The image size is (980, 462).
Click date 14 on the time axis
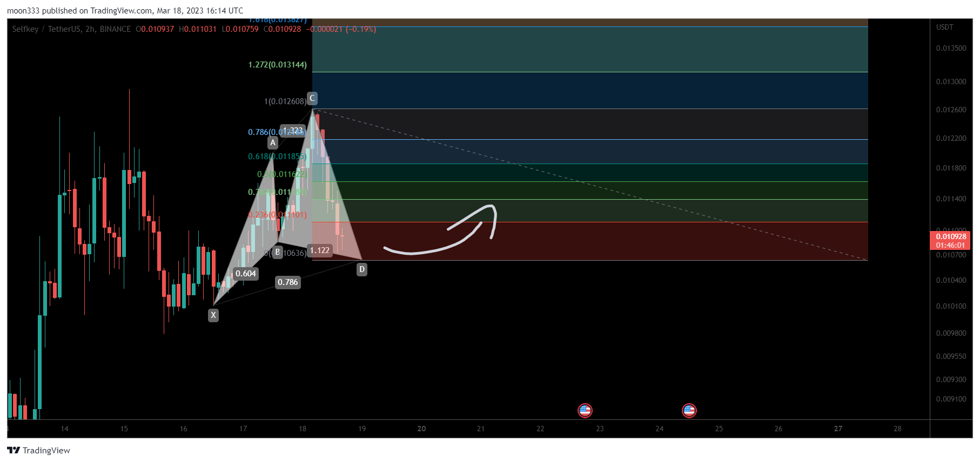pos(64,429)
